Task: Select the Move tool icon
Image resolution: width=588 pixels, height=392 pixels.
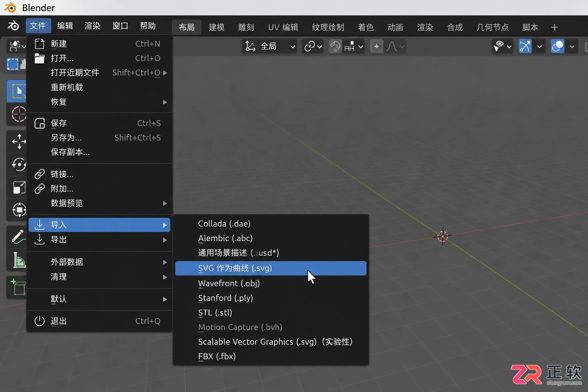Action: point(19,142)
